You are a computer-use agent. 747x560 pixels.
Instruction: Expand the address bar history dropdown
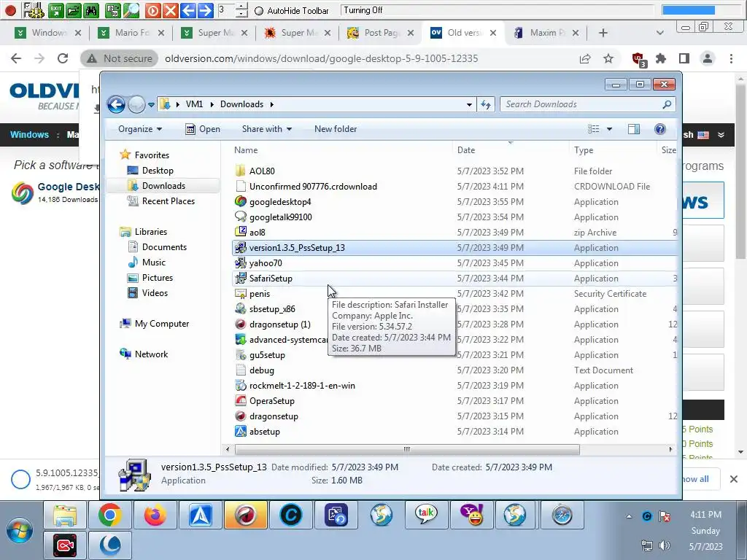pyautogui.click(x=469, y=104)
